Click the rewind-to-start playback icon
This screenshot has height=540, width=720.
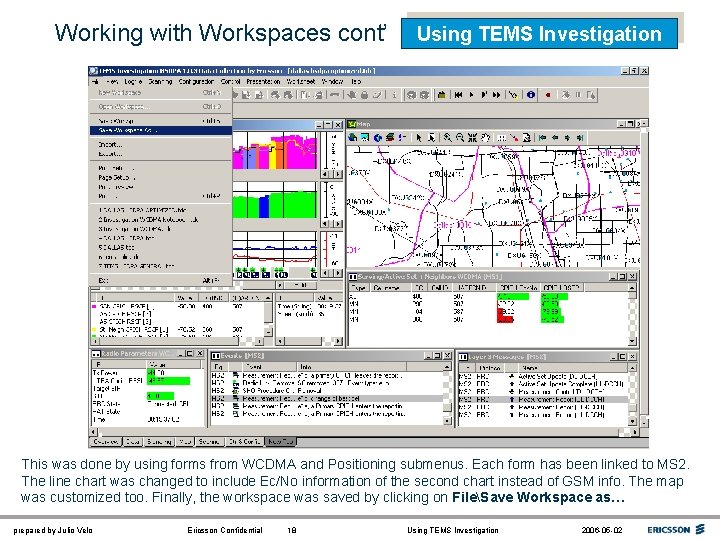click(x=458, y=95)
